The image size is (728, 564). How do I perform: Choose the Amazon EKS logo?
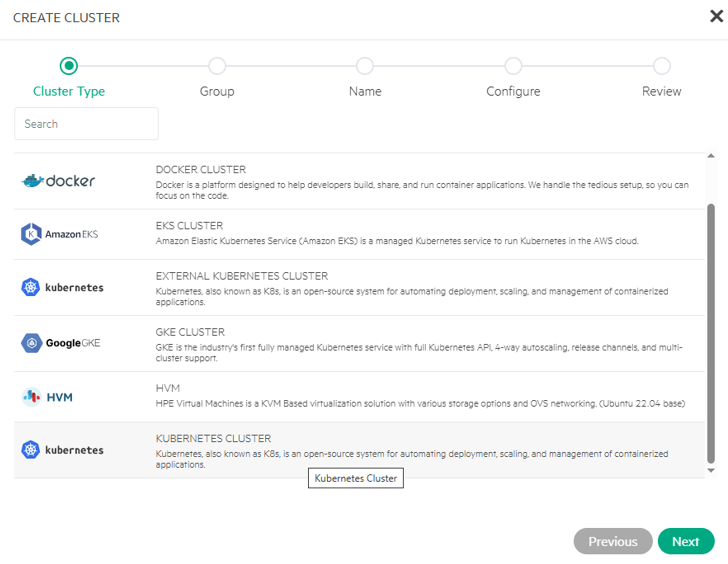[x=60, y=234]
